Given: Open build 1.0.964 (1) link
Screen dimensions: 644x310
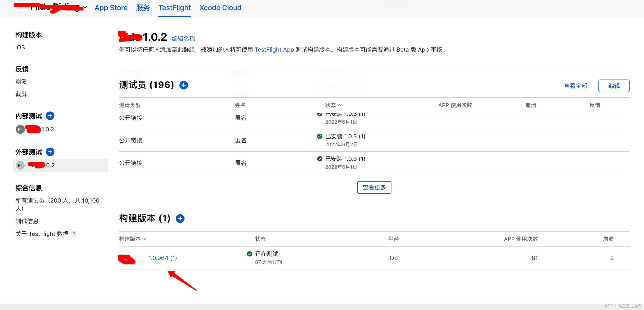Looking at the screenshot, I should [163, 258].
